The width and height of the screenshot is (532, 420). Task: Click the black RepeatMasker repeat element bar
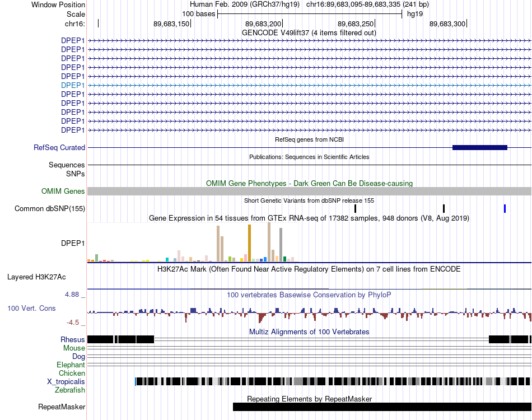[382, 407]
